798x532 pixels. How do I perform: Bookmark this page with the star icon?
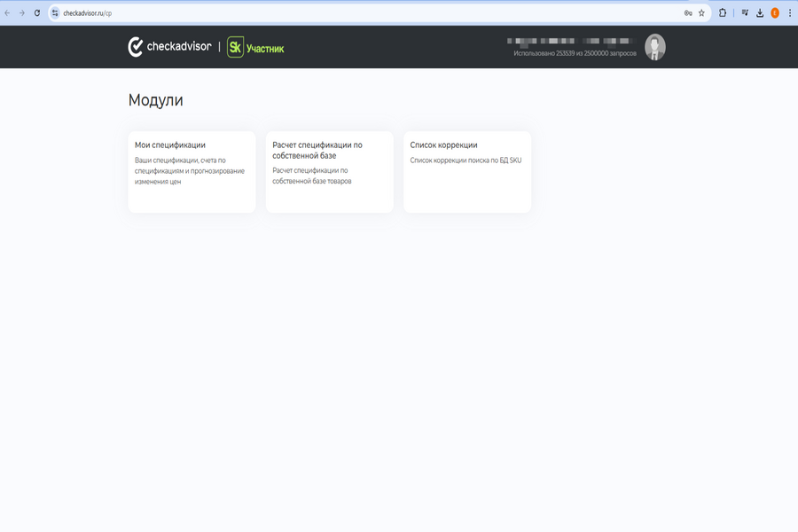[x=701, y=13]
